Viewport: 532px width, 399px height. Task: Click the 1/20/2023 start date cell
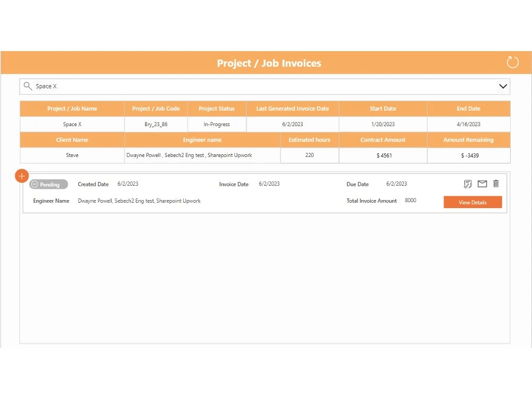point(383,124)
